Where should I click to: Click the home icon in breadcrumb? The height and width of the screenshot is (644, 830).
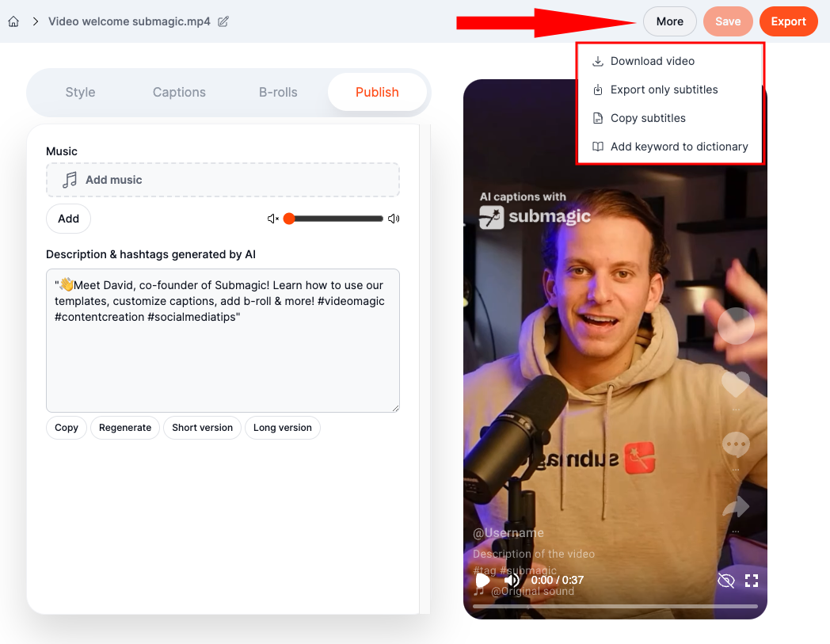13,21
